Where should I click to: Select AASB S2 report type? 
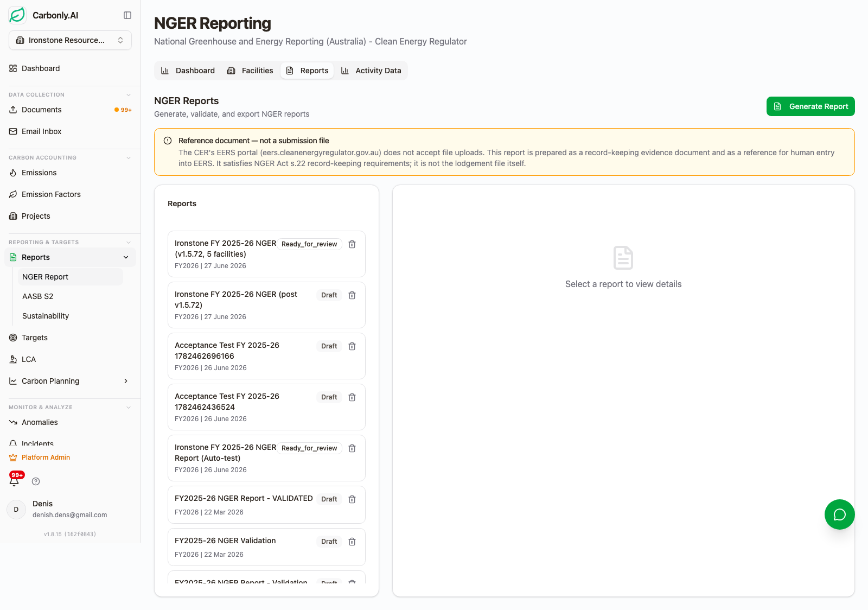38,296
